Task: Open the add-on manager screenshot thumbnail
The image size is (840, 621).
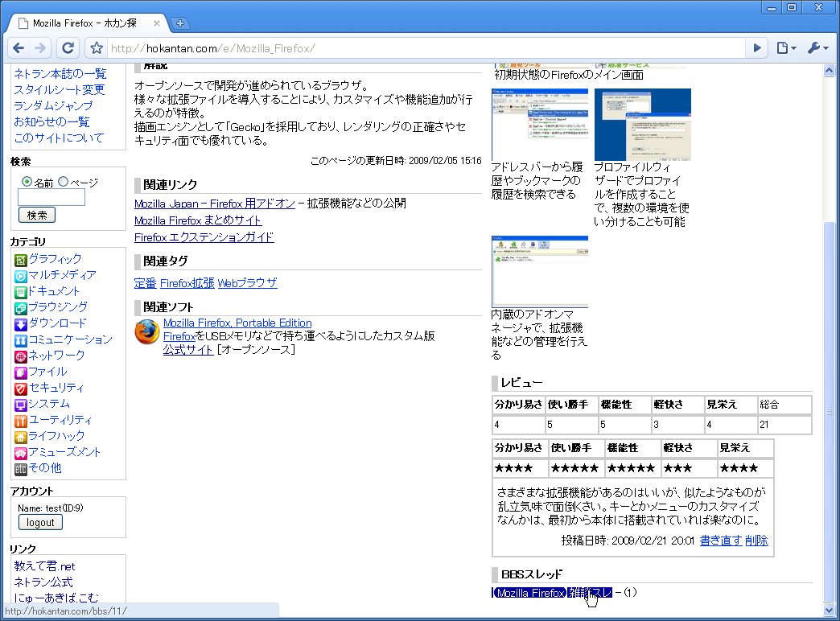Action: (x=539, y=271)
